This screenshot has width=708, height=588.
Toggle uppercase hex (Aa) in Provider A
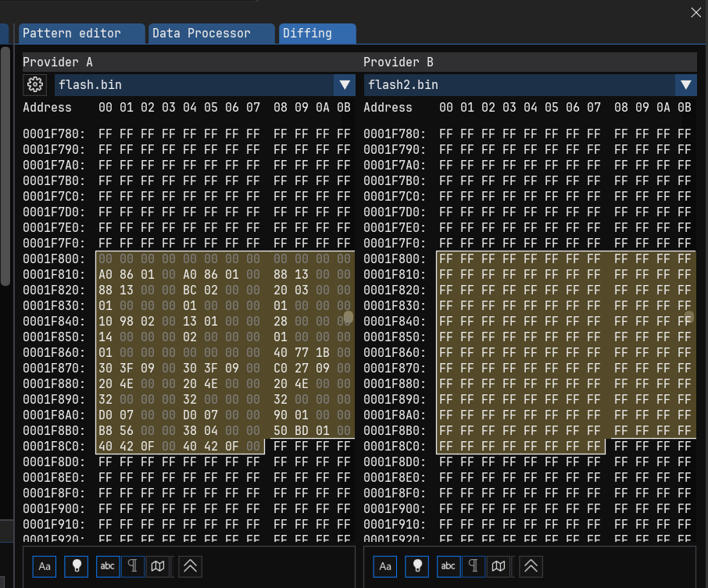(45, 566)
